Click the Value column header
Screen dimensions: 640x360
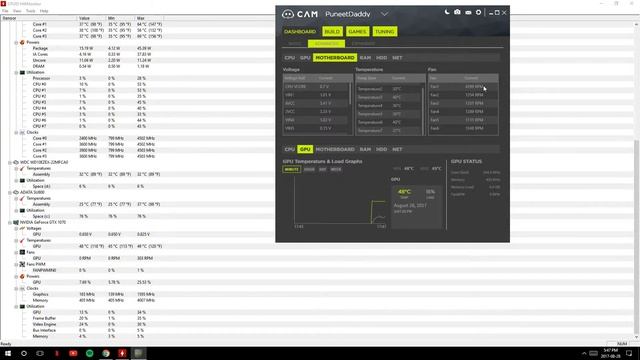point(91,18)
